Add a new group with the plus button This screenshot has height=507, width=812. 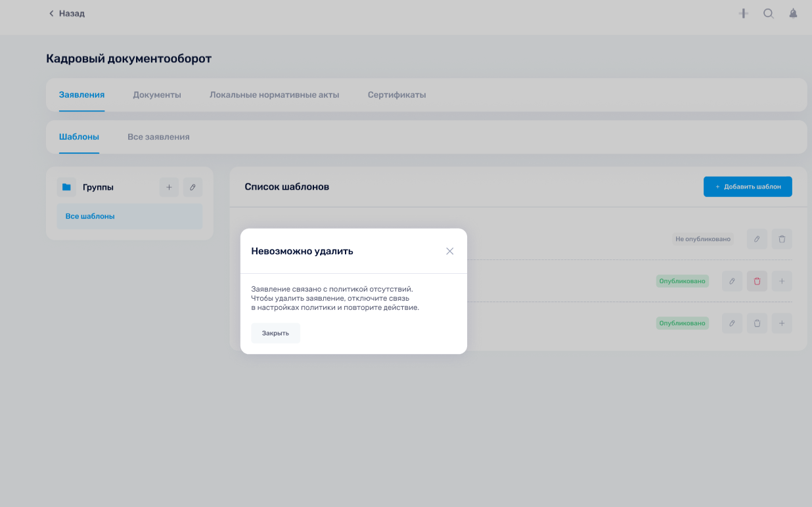click(169, 187)
